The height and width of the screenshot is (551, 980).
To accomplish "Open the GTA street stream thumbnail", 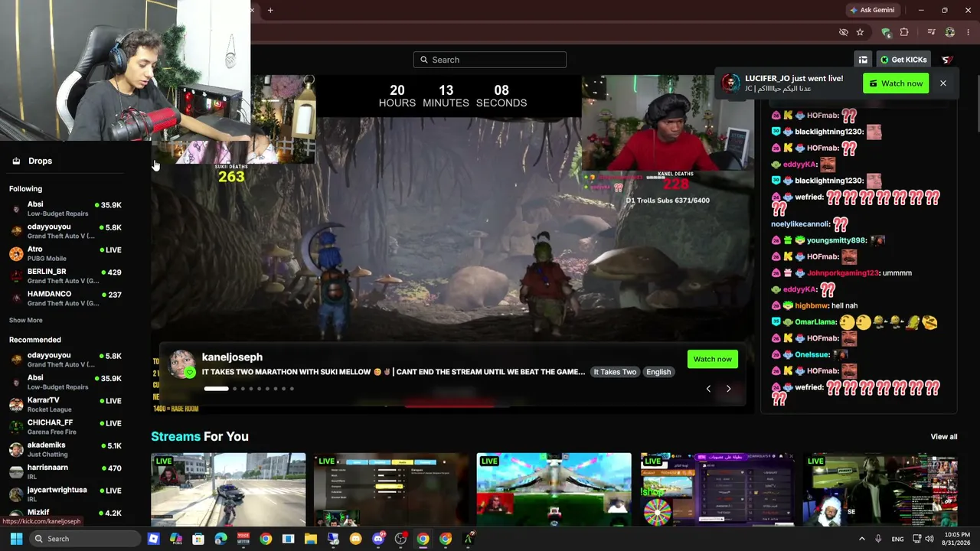I will tap(228, 490).
